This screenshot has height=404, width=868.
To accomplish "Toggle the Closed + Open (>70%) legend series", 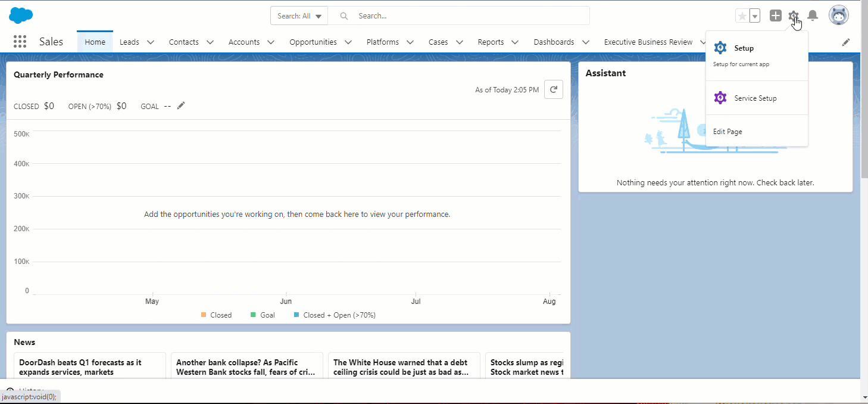I will [x=335, y=315].
